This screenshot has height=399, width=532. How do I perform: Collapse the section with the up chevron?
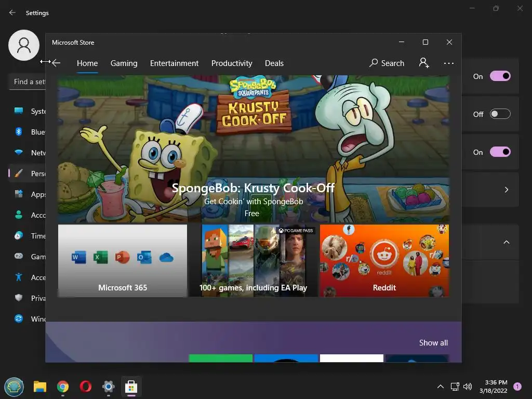point(506,242)
